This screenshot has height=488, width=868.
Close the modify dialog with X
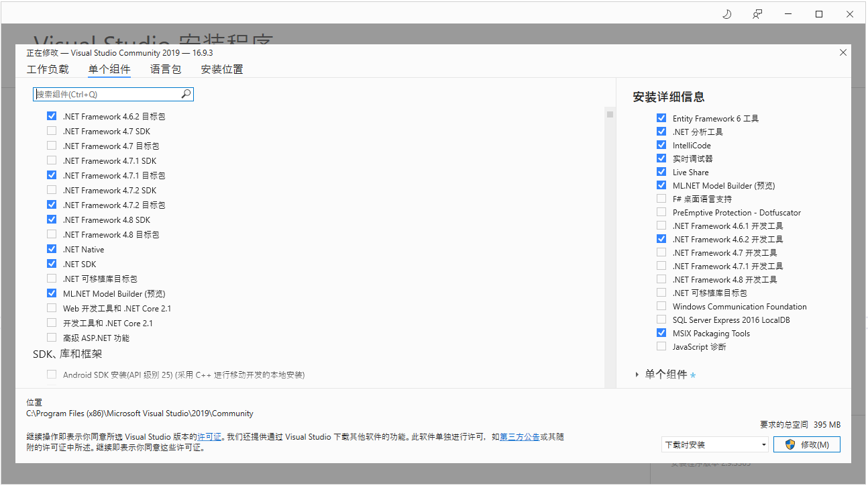(843, 52)
